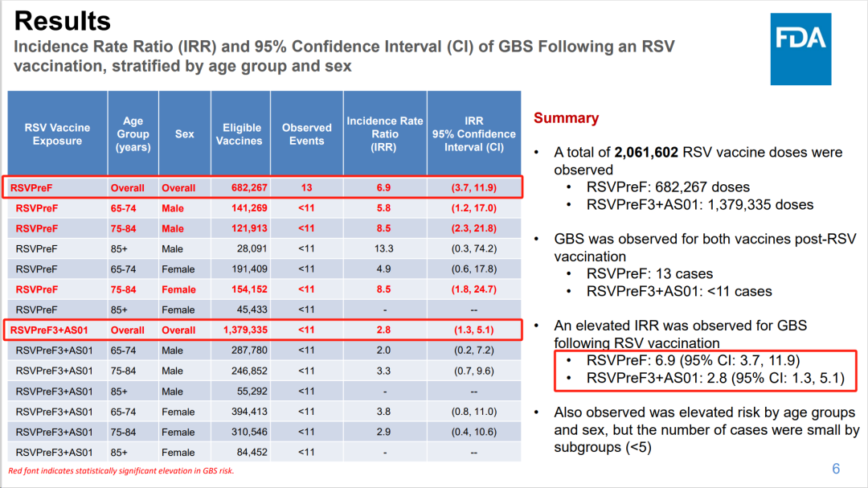Image resolution: width=868 pixels, height=488 pixels.
Task: Click the red Summary heading
Action: point(566,118)
